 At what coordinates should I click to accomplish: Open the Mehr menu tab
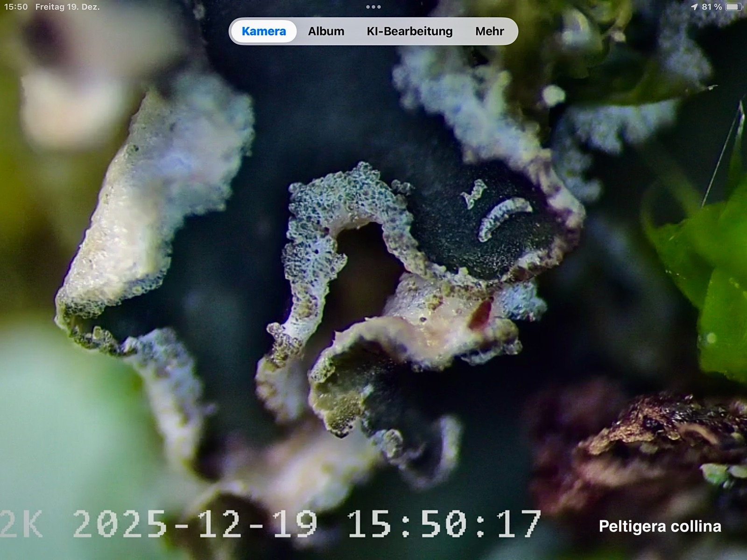click(489, 31)
